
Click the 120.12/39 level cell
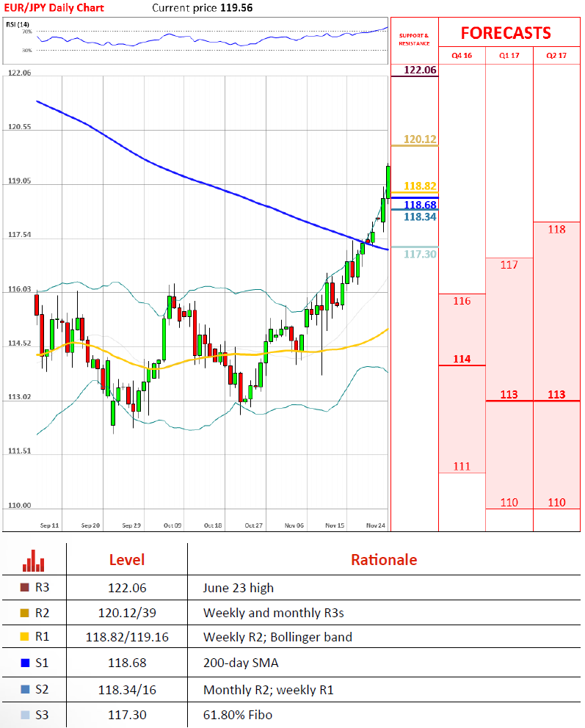coord(127,613)
